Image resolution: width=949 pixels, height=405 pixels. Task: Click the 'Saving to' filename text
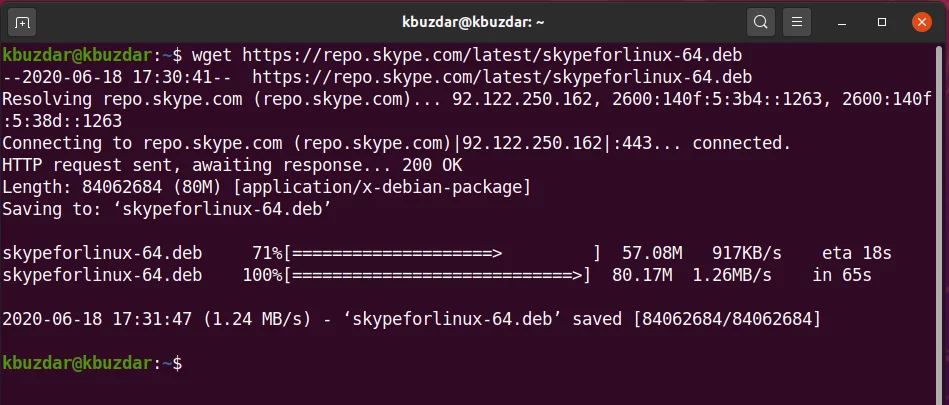[222, 209]
